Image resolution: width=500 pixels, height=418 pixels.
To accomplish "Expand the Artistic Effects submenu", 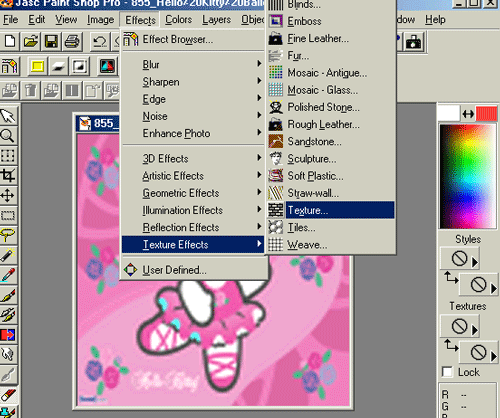I will click(193, 175).
